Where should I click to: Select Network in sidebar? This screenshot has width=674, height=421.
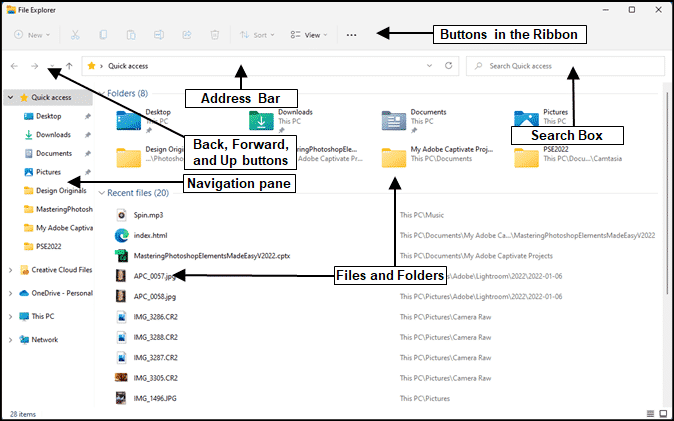(x=44, y=340)
